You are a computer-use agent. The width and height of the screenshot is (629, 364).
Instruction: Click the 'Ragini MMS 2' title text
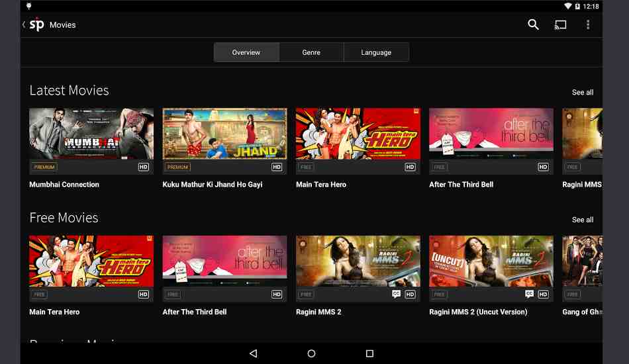click(x=318, y=312)
